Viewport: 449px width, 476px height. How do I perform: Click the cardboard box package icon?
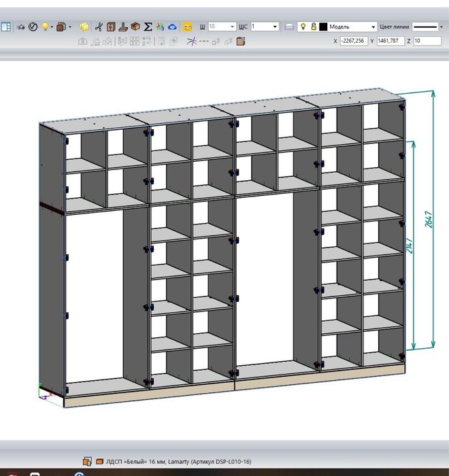pos(135,27)
